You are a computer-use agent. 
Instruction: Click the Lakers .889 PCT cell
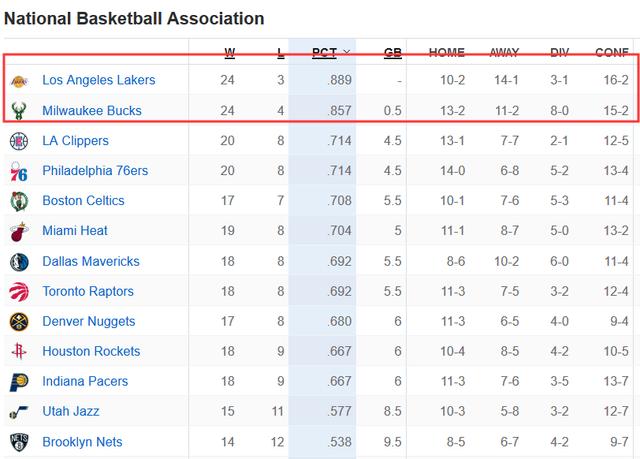point(339,80)
